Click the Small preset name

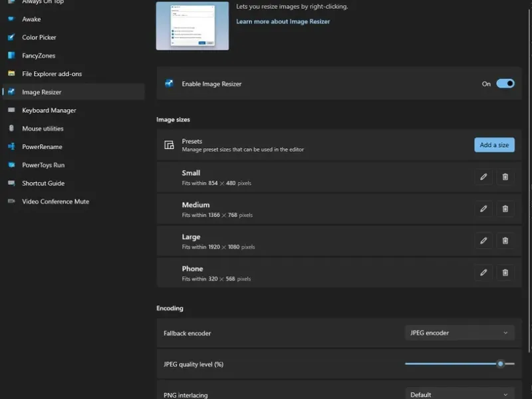click(191, 173)
